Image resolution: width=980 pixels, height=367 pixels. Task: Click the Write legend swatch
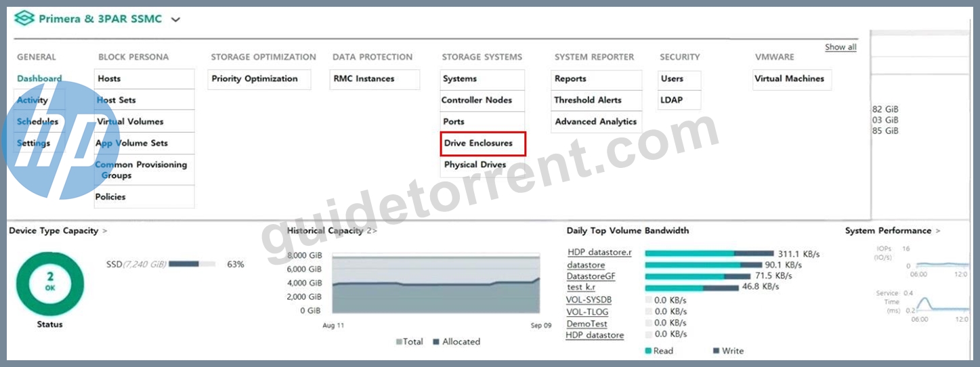(717, 351)
